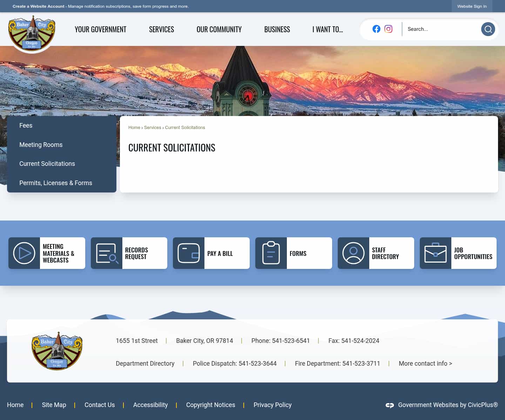Click the Current Solicitations page heading

(172, 148)
